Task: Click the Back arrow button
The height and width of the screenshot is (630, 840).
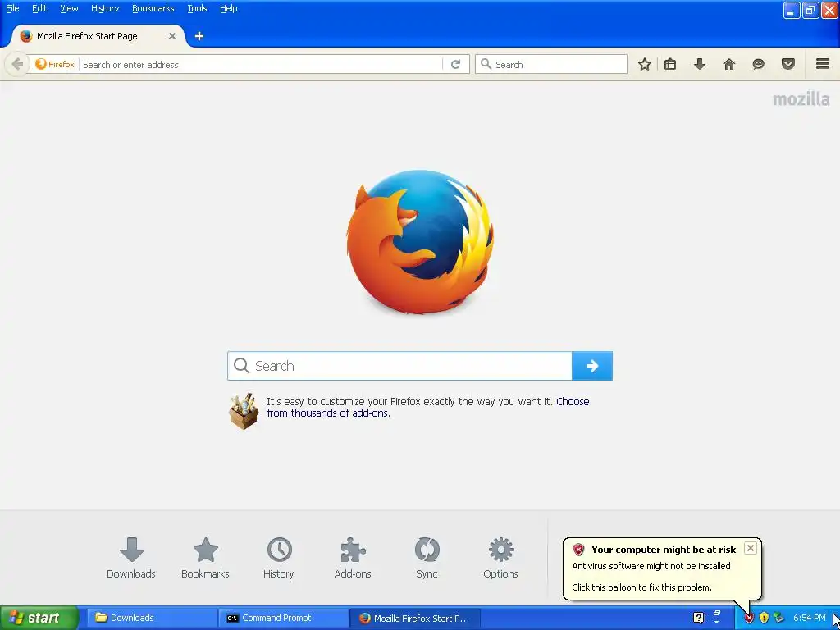Action: 16,64
